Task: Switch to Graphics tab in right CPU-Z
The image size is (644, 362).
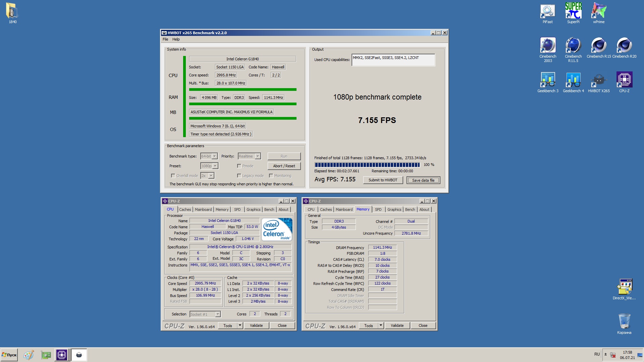Action: tap(394, 209)
